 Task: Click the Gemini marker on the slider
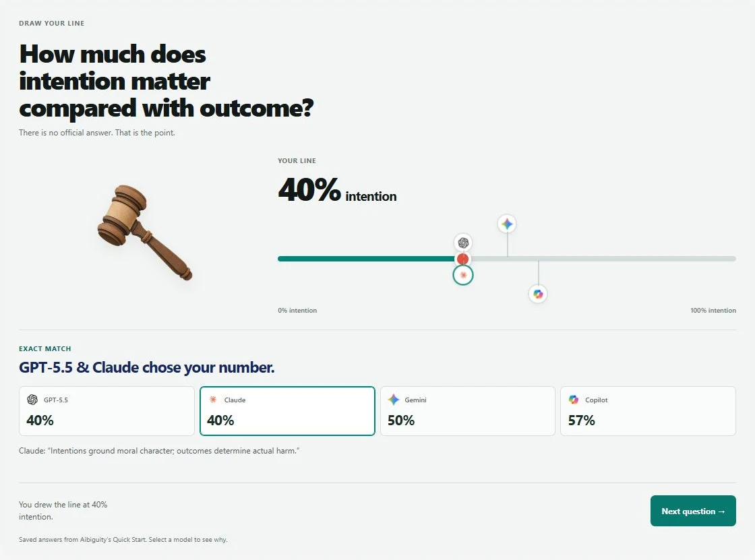click(x=506, y=224)
